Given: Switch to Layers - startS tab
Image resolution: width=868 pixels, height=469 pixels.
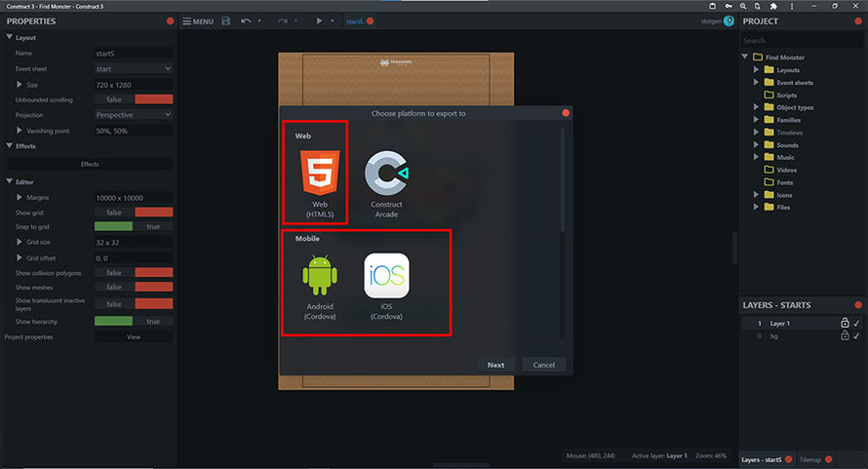Looking at the screenshot, I should [761, 459].
